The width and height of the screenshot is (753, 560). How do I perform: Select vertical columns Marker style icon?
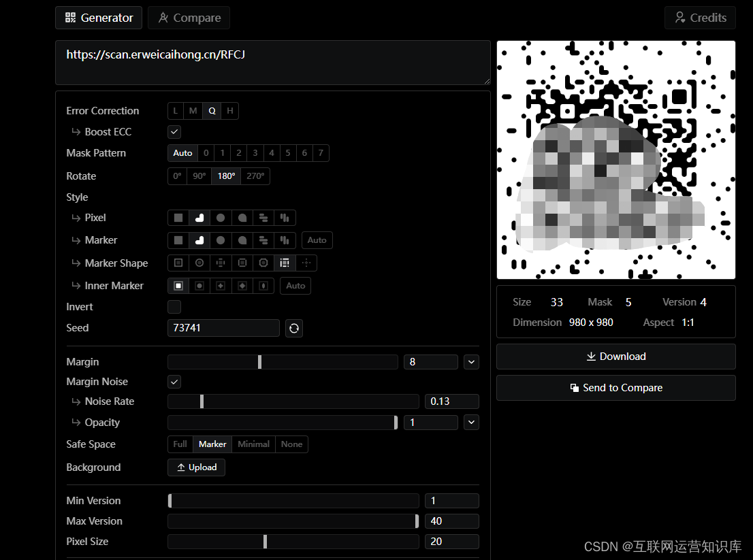tap(285, 240)
